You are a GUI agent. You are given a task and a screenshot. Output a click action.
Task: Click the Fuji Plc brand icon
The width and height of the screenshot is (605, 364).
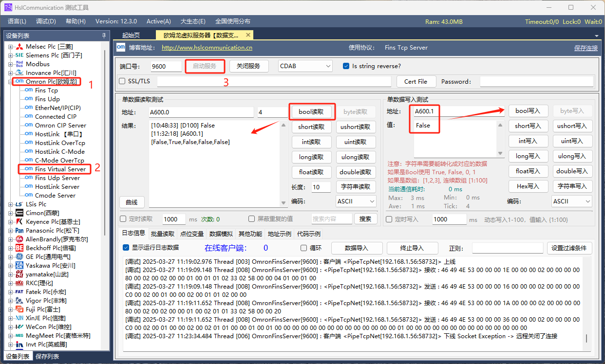click(19, 309)
